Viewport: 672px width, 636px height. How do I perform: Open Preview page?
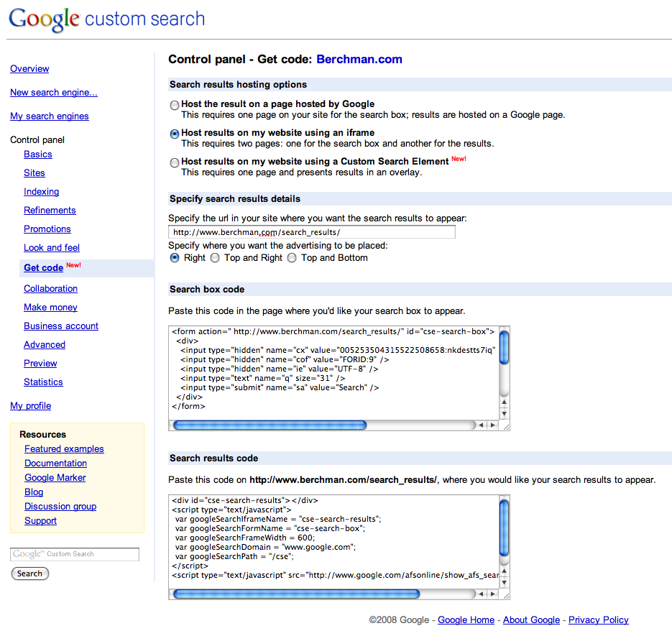tap(40, 364)
